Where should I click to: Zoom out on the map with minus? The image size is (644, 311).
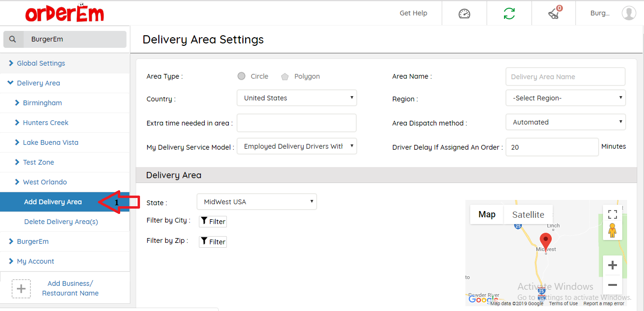(x=612, y=285)
